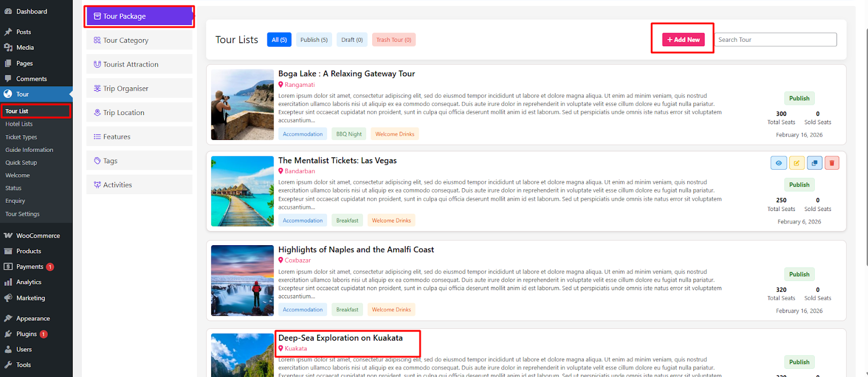
Task: Duplicate The Mentalist Tickets tour using the copy icon
Action: point(814,163)
